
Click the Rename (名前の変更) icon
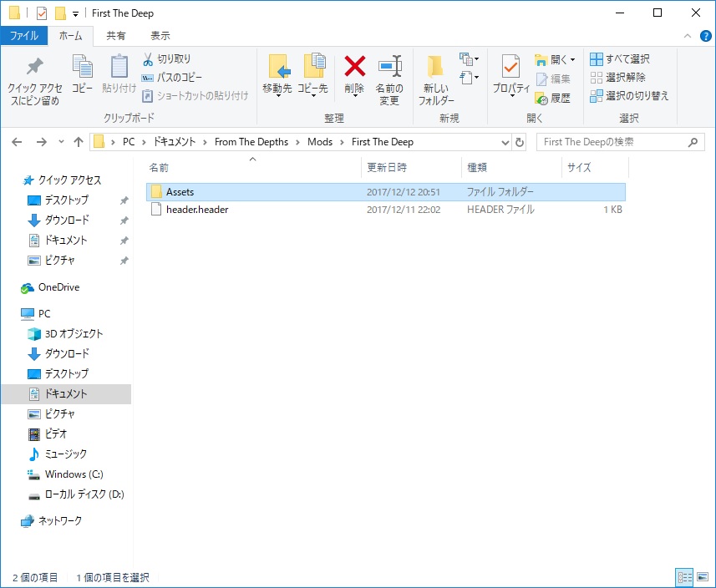click(388, 67)
